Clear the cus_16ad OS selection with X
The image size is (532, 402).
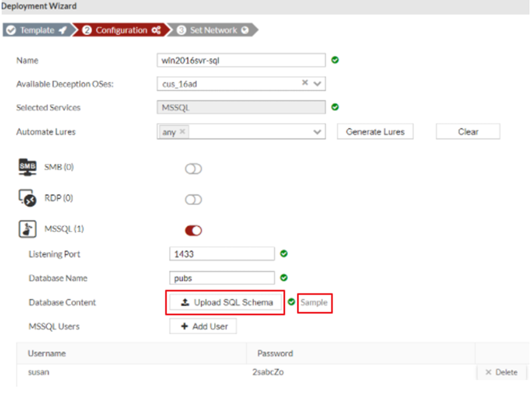point(305,82)
